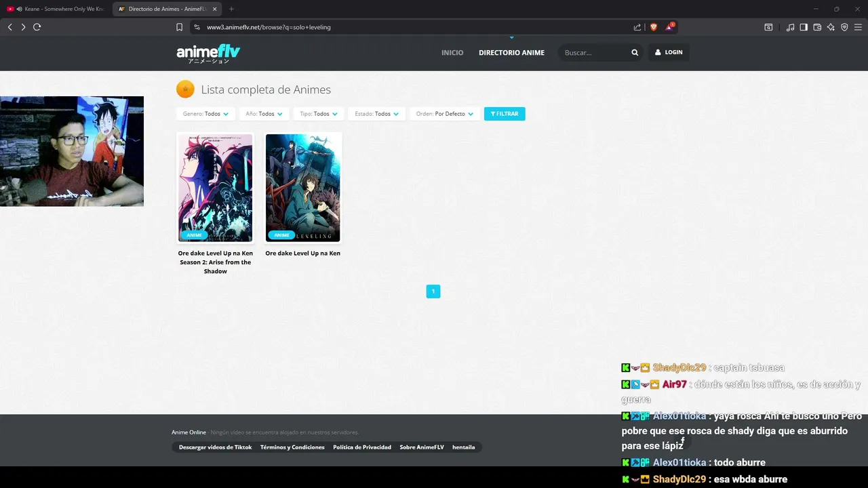Open the browser hamburger main menu

858,27
